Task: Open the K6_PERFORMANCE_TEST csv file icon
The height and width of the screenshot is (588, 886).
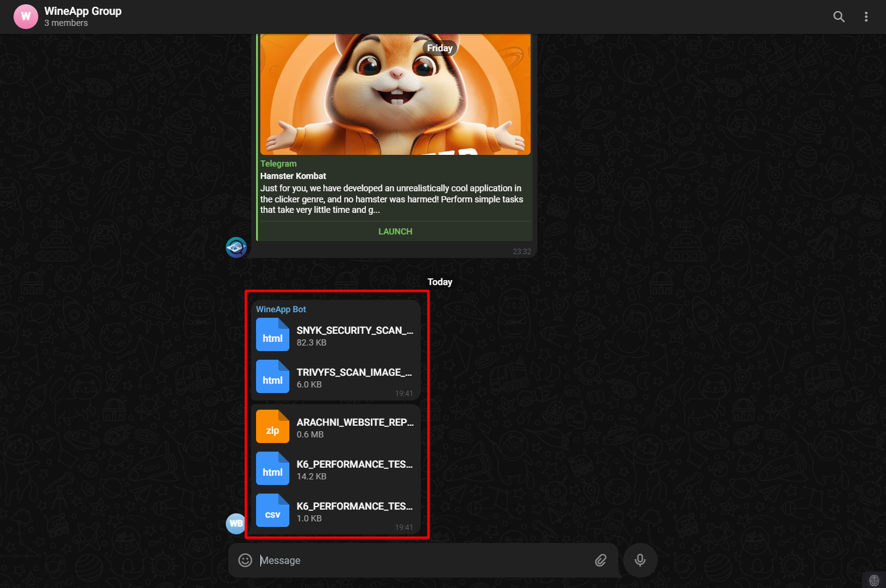Action: 273,510
